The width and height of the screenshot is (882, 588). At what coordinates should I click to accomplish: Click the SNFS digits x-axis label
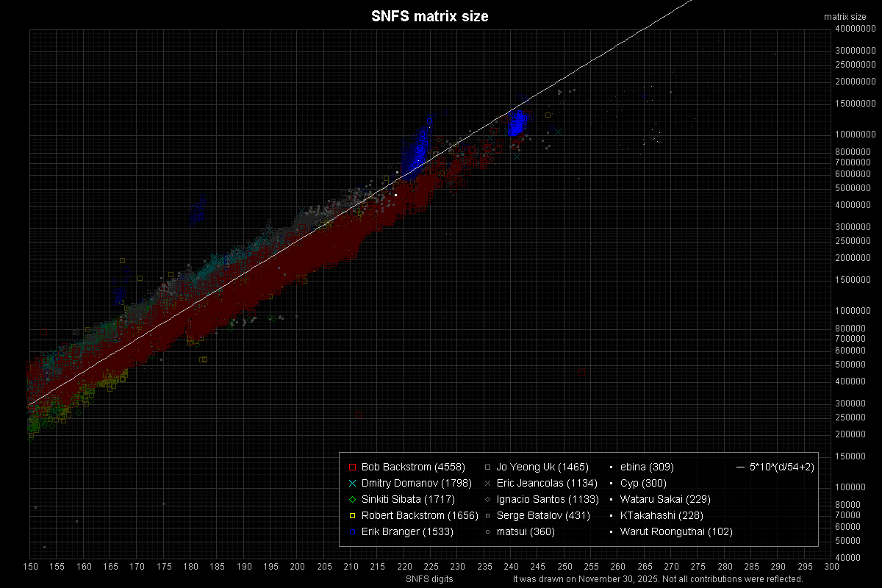(429, 579)
